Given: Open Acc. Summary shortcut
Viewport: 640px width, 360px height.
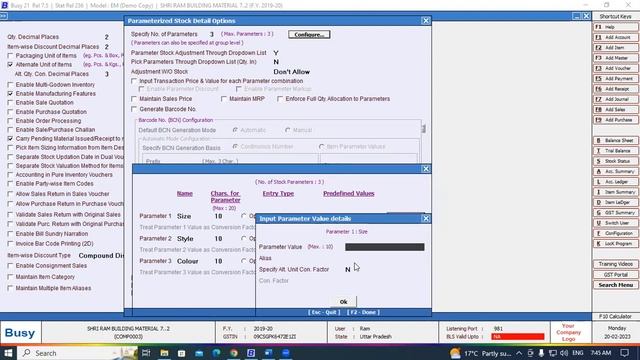Looking at the screenshot, I should pyautogui.click(x=616, y=171).
